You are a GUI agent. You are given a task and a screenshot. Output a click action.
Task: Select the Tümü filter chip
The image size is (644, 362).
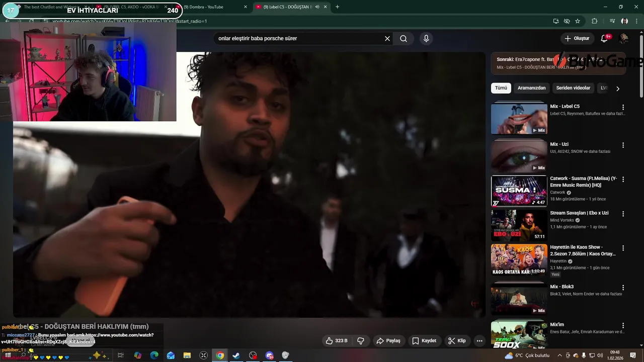(501, 88)
